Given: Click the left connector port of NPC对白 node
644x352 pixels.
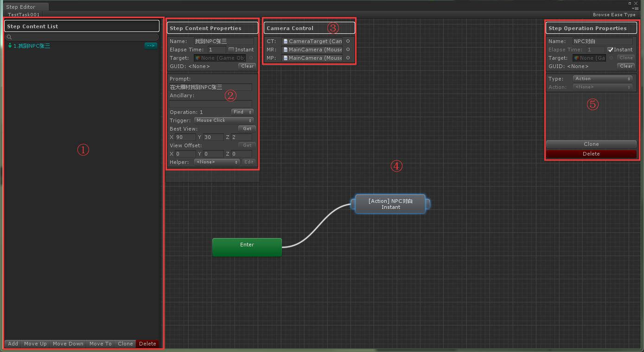Looking at the screenshot, I should pyautogui.click(x=353, y=204).
